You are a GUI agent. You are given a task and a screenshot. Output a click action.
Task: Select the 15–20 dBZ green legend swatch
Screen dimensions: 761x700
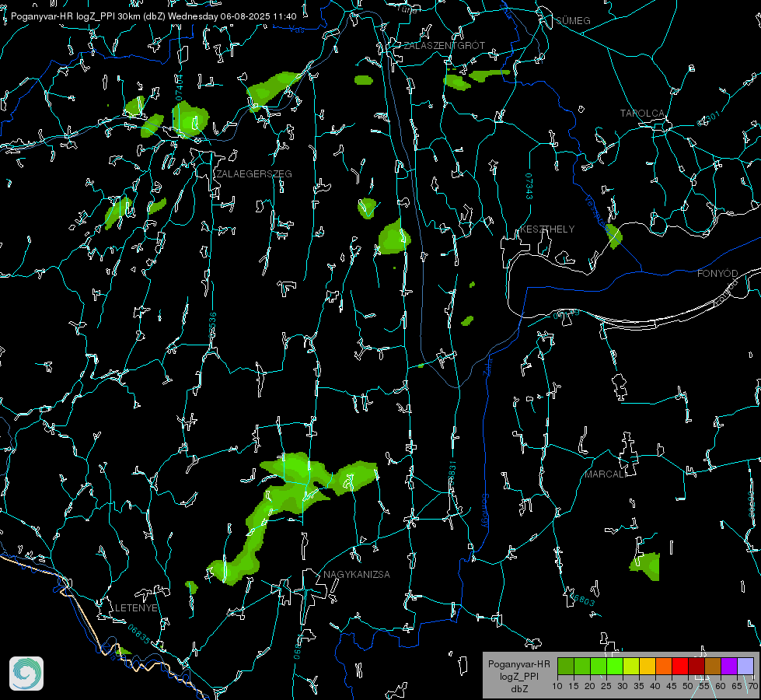click(x=582, y=666)
